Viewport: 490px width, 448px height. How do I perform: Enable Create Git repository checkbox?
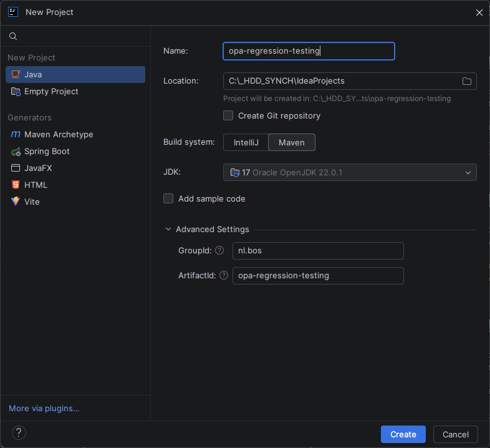[228, 115]
